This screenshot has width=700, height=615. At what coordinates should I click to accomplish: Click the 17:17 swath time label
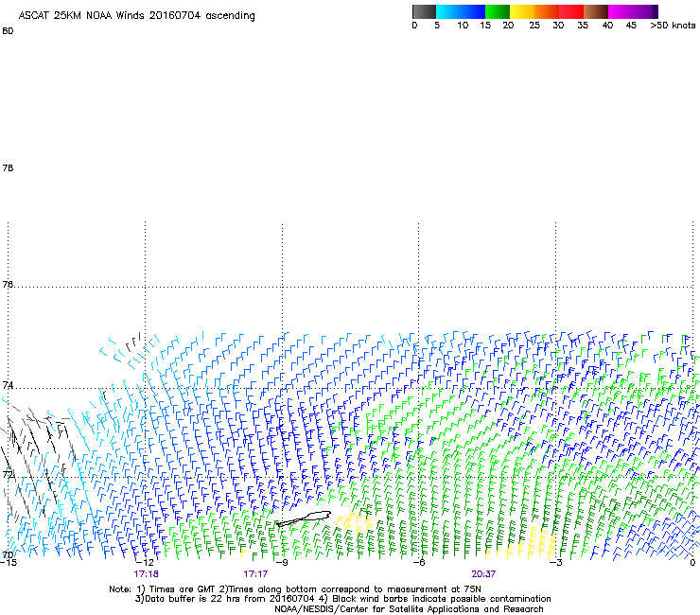(255, 574)
